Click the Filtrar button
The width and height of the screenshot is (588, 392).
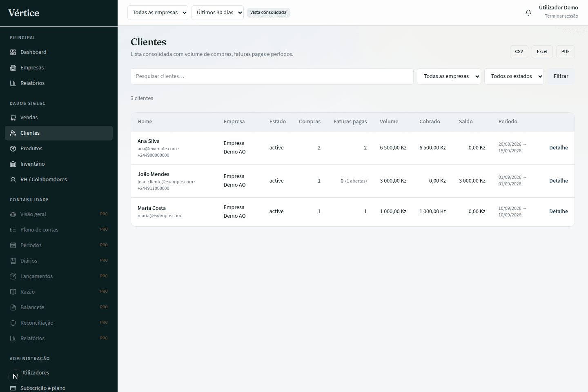point(561,76)
